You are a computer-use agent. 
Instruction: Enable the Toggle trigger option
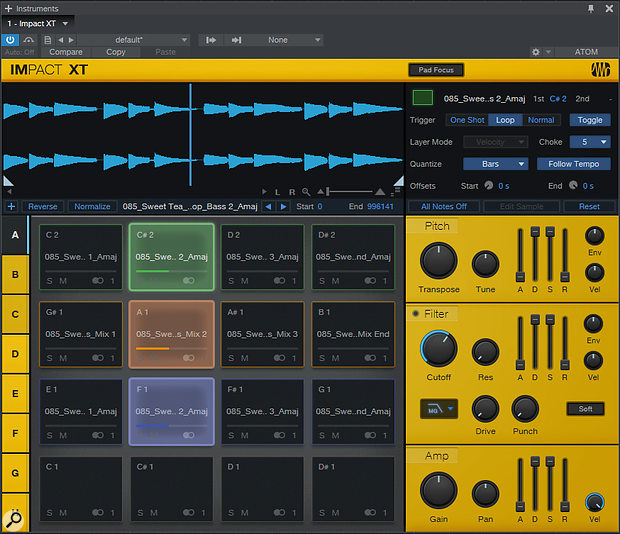pyautogui.click(x=590, y=120)
